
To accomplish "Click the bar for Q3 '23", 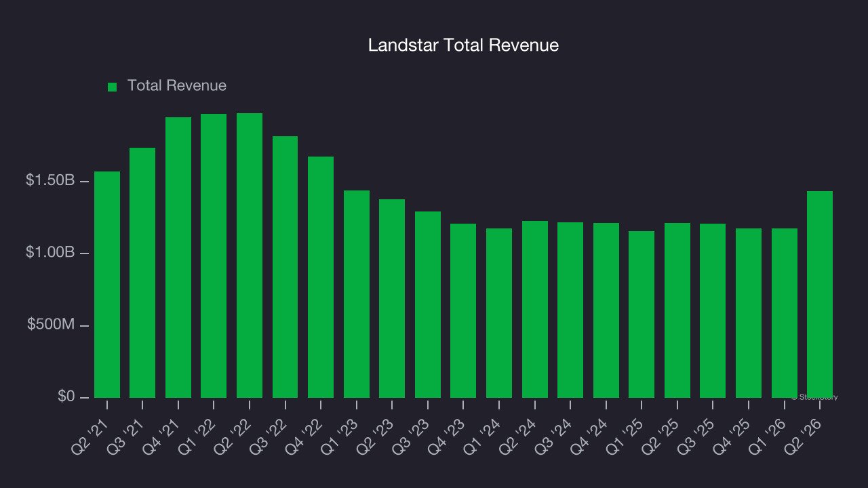I will (x=428, y=304).
